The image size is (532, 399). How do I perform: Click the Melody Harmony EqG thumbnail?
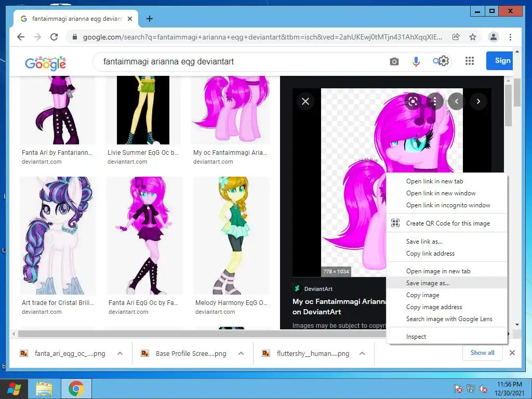[x=231, y=235]
